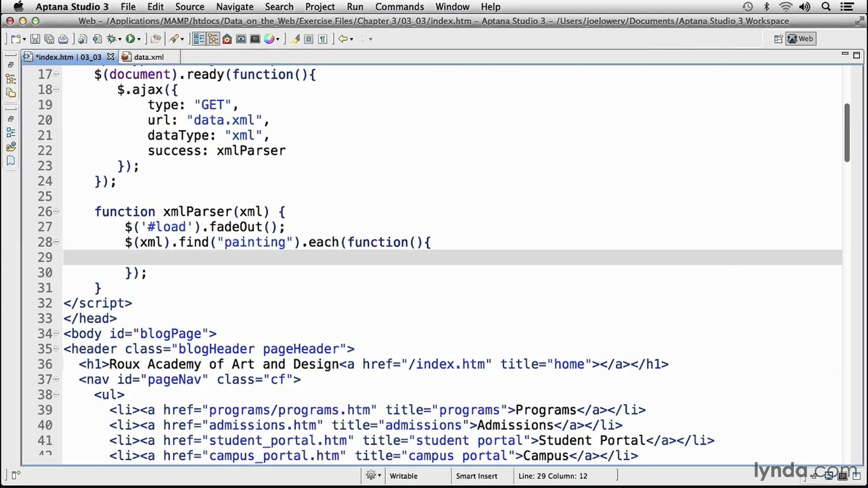Image resolution: width=868 pixels, height=488 pixels.
Task: Toggle block selection mode icon
Action: point(309,39)
